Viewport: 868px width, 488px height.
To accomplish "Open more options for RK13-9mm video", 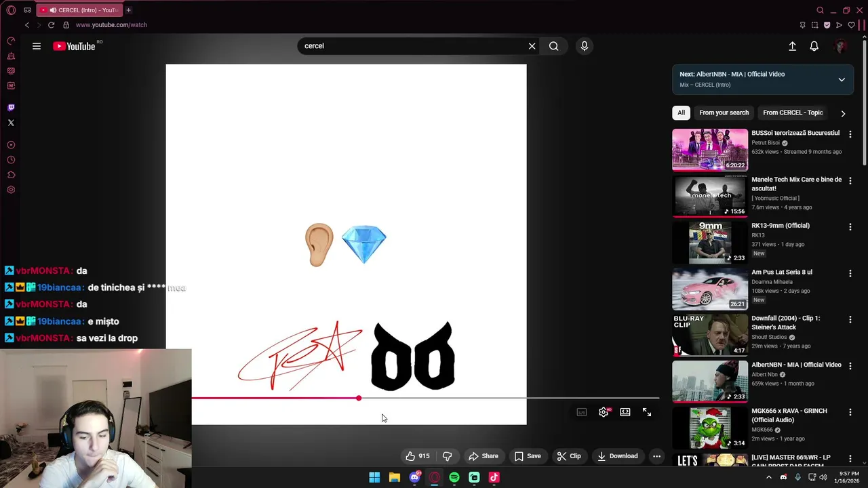I will point(850,227).
